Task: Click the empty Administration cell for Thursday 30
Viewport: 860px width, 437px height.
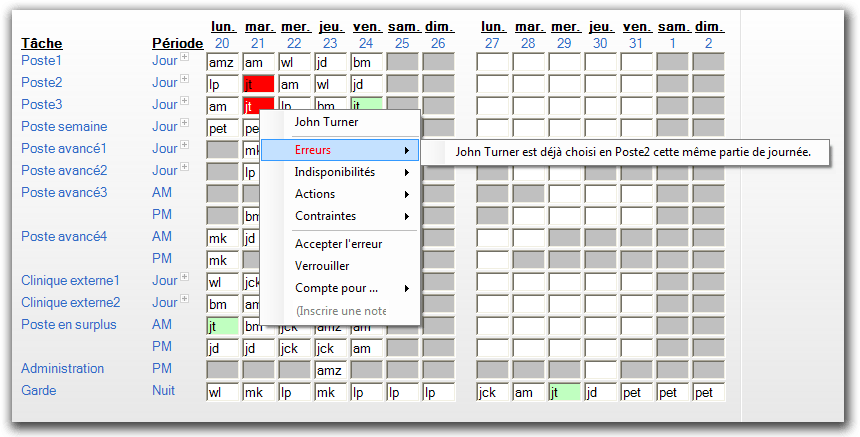Action: click(x=601, y=370)
